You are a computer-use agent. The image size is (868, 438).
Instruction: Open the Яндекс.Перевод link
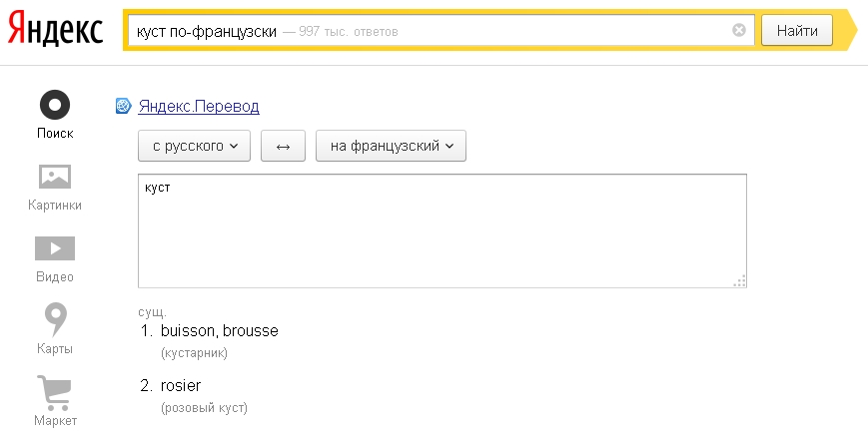(x=199, y=106)
